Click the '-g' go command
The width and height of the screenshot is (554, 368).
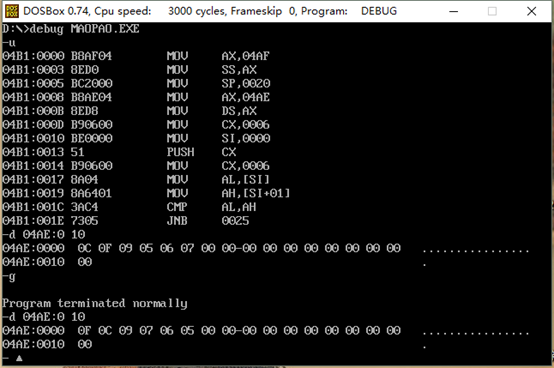9,277
